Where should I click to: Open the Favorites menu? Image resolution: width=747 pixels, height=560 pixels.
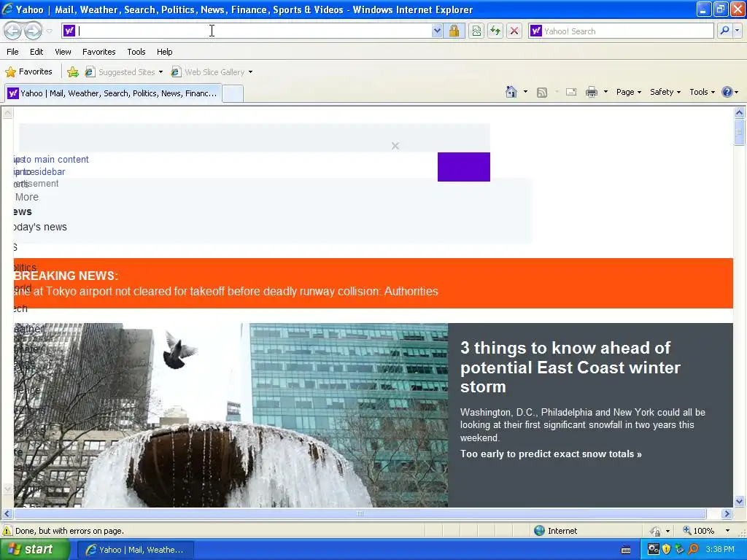[99, 52]
